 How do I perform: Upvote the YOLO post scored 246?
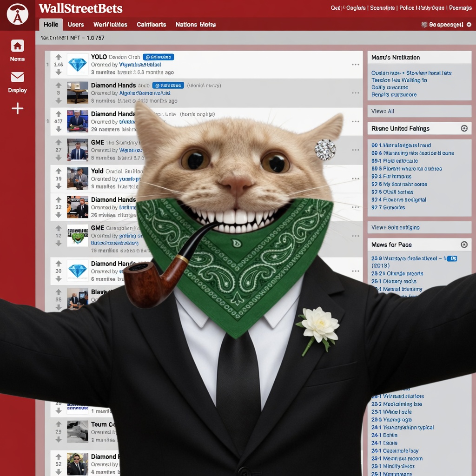coord(59,57)
